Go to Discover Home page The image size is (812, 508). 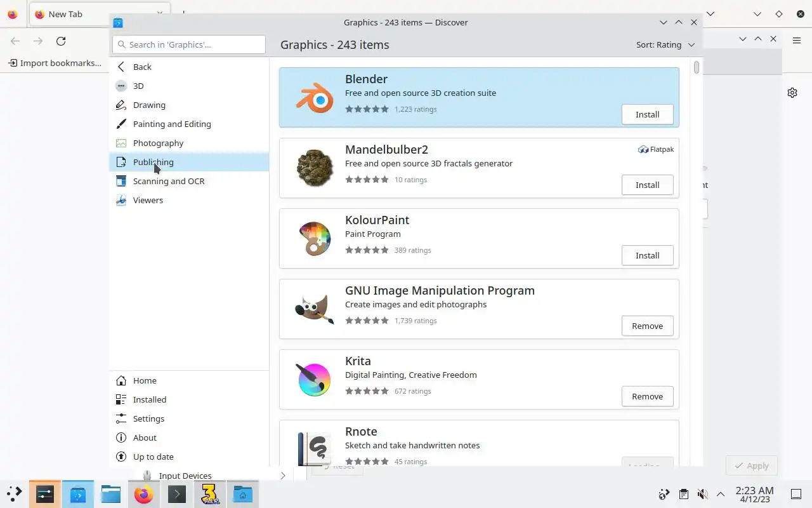tap(189, 380)
